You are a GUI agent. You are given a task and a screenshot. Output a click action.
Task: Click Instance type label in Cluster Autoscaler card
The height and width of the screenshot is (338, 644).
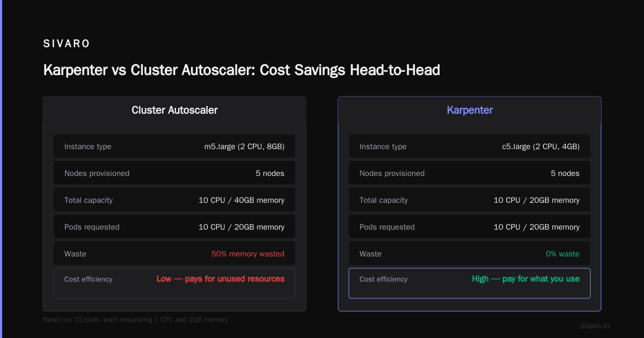click(x=88, y=146)
